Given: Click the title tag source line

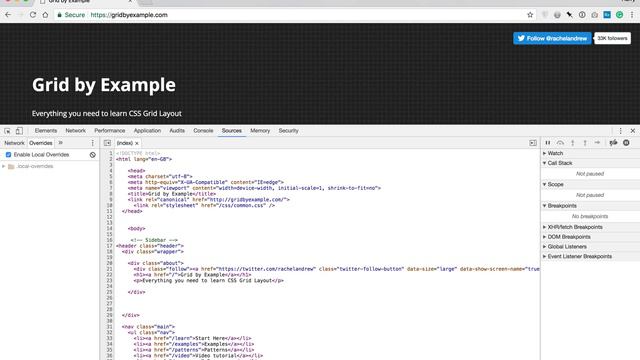Looking at the screenshot, I should pyautogui.click(x=171, y=194).
